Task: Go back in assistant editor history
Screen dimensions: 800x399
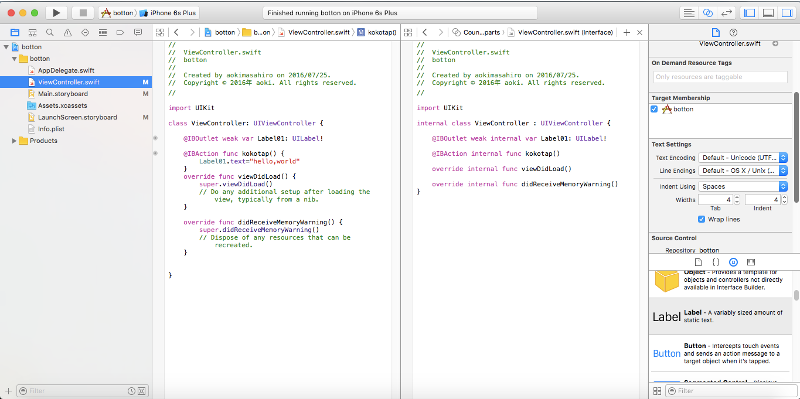Action: [x=424, y=32]
